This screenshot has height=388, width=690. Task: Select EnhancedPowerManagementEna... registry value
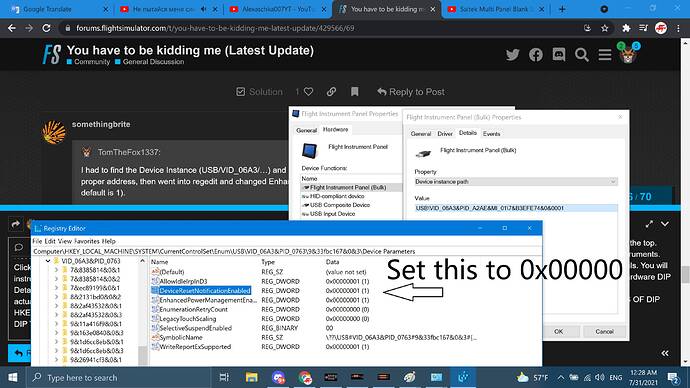(207, 300)
